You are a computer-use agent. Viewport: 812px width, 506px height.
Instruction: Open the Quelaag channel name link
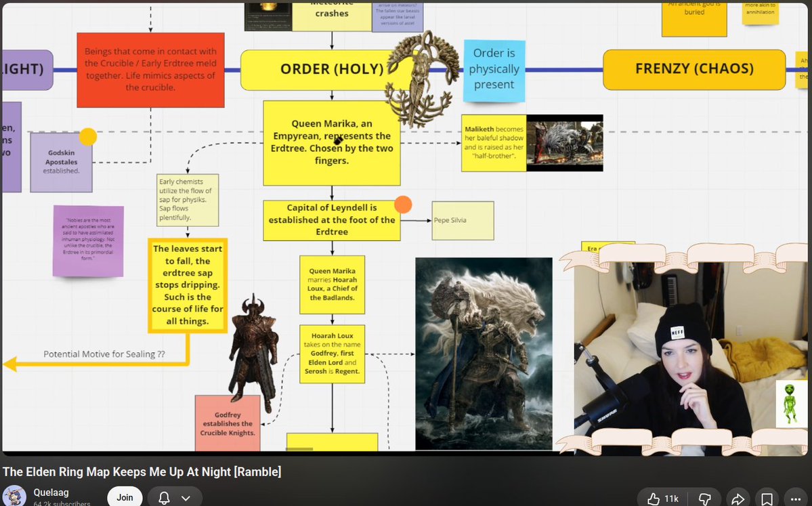click(x=51, y=492)
